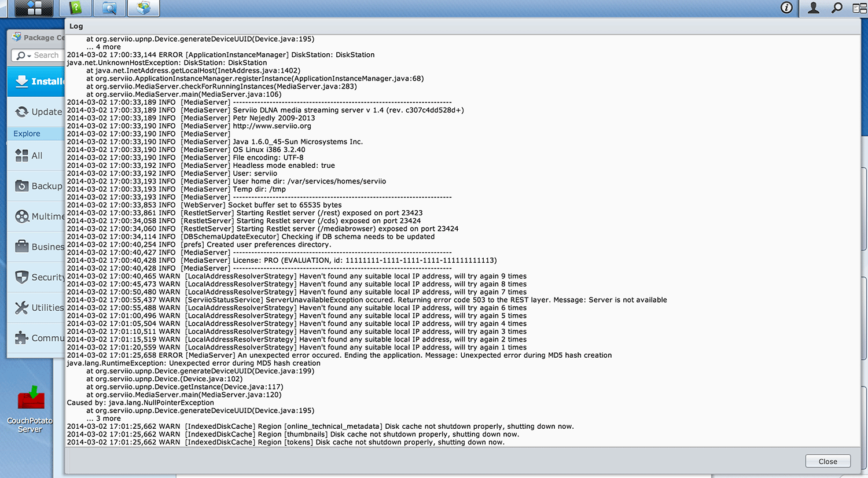Viewport: 868px width, 478px height.
Task: Select the 'InetAddress.getLocalHost' stack trace line
Action: click(x=193, y=71)
